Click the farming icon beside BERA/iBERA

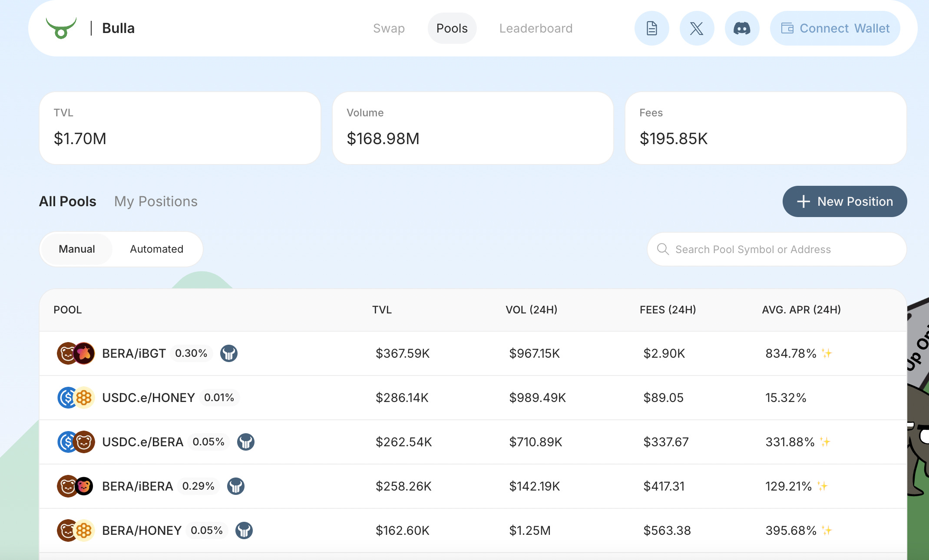coord(236,486)
